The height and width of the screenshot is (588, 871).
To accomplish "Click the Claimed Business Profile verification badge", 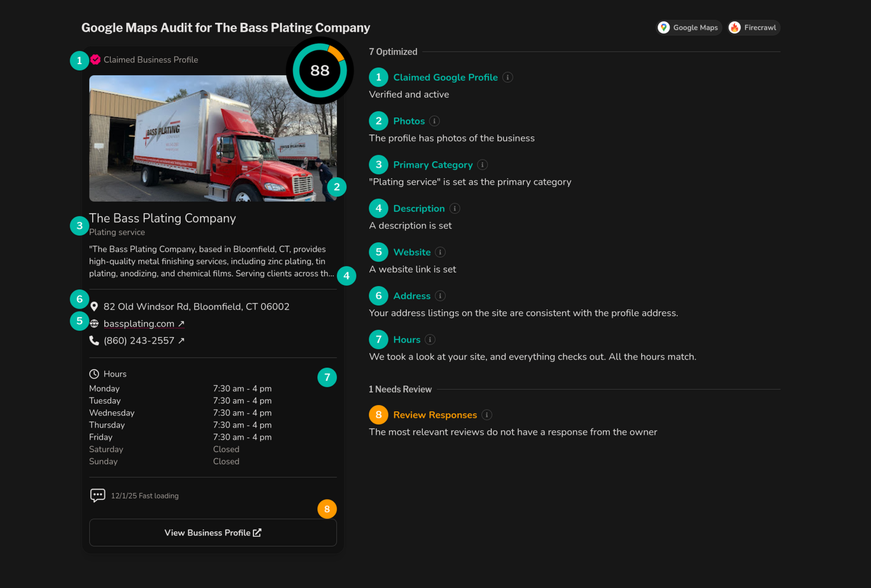I will (x=95, y=60).
